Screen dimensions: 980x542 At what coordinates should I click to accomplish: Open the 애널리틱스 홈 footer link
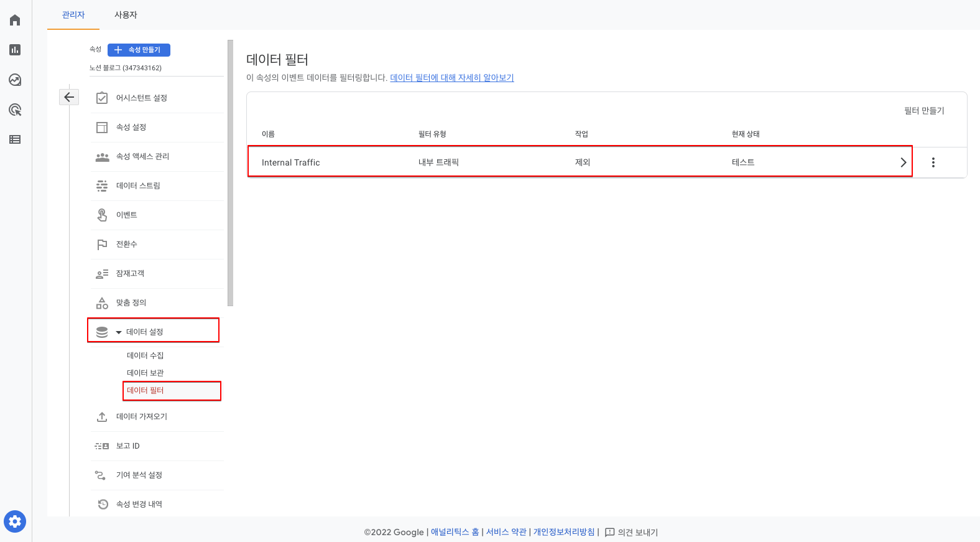point(455,532)
